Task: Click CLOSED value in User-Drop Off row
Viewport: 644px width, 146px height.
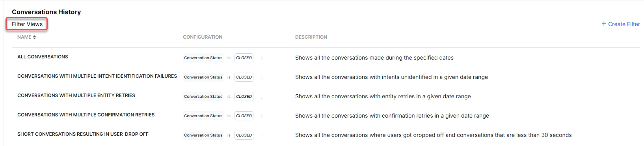Action: (x=244, y=135)
